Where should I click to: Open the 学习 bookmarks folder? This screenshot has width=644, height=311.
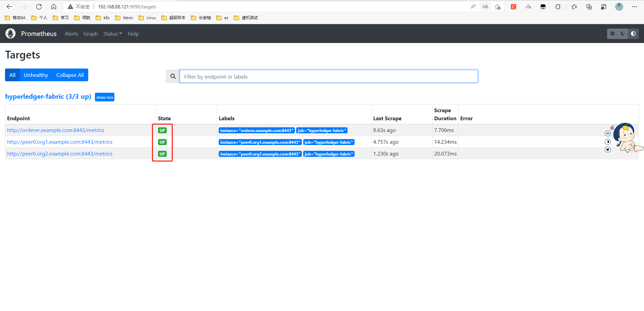(61, 18)
